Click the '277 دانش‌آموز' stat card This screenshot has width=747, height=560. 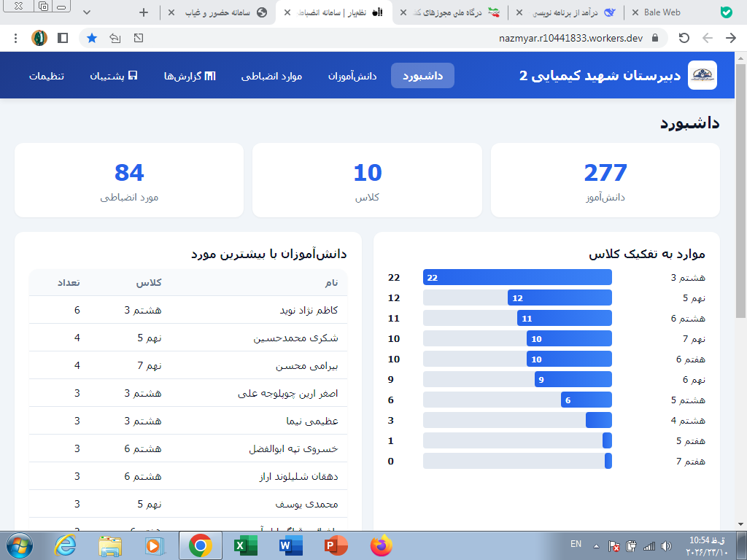click(x=605, y=180)
